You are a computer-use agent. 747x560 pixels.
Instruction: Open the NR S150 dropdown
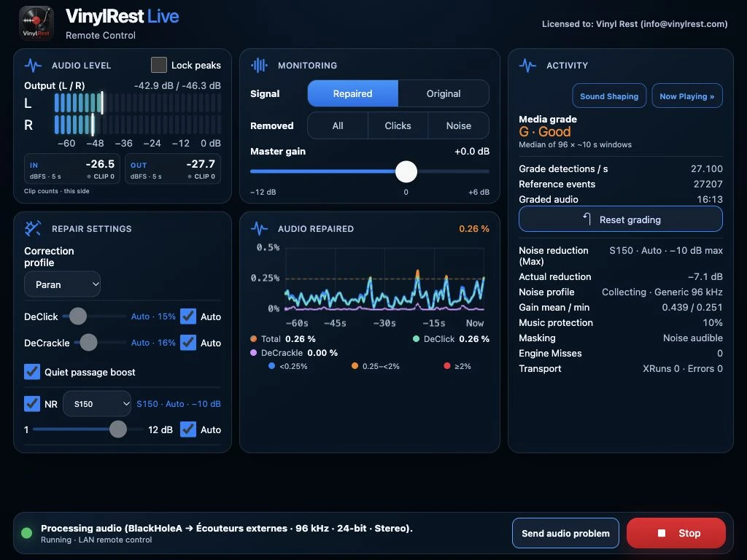click(97, 404)
